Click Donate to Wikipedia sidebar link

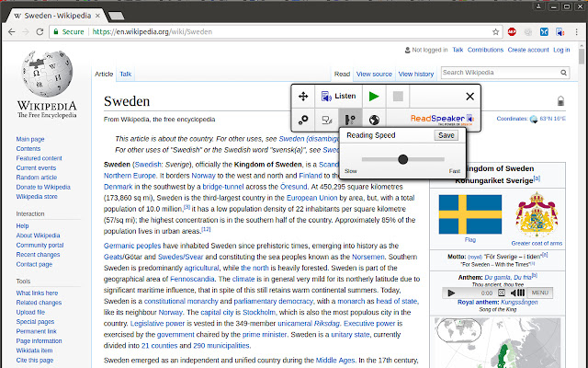click(x=43, y=187)
